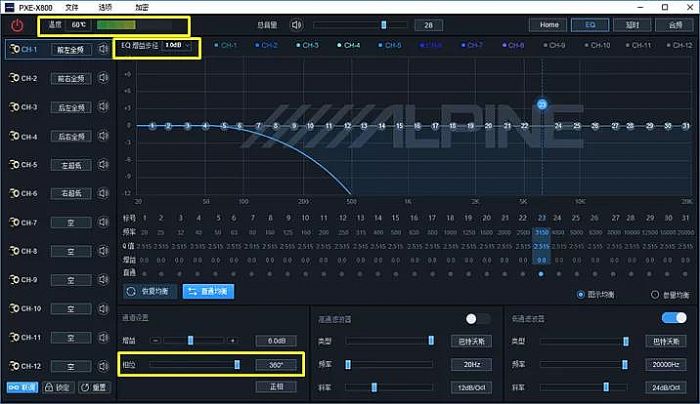700x404 pixels.
Task: Click the phase slider handle
Action: click(x=237, y=365)
